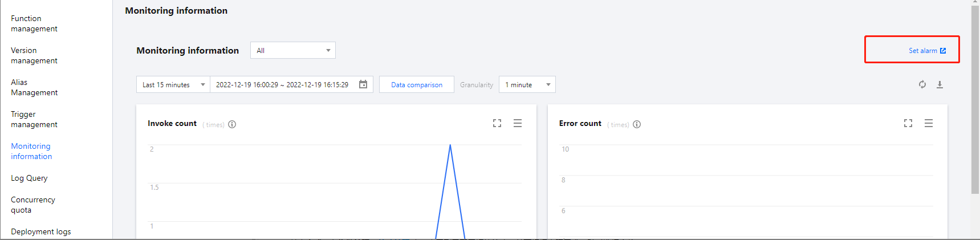The height and width of the screenshot is (240, 980).
Task: Open calendar picker icon in date range
Action: point(363,84)
